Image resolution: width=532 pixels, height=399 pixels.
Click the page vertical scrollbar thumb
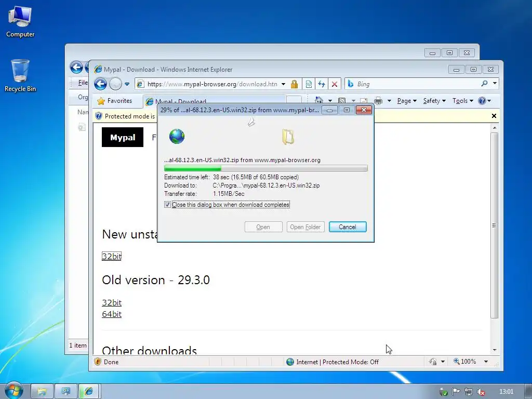(495, 225)
